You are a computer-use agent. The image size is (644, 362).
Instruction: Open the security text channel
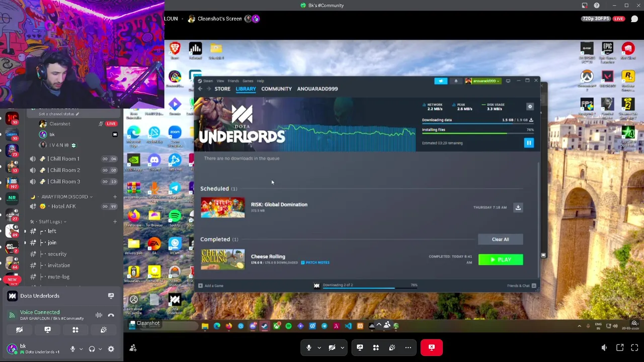[x=73, y=254]
